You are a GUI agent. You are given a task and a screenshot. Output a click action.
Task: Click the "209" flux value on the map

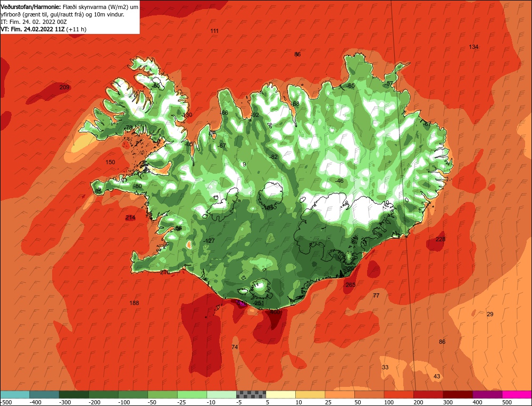click(64, 87)
